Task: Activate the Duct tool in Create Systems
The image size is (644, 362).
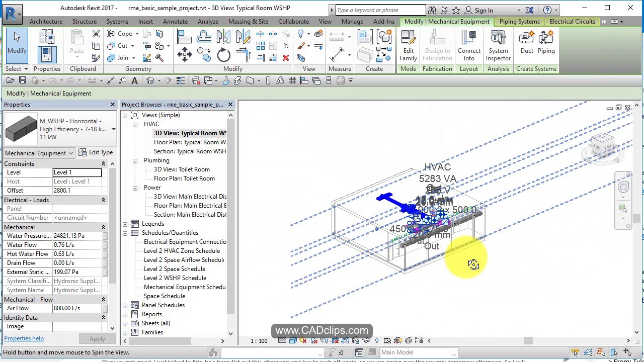Action: (526, 44)
